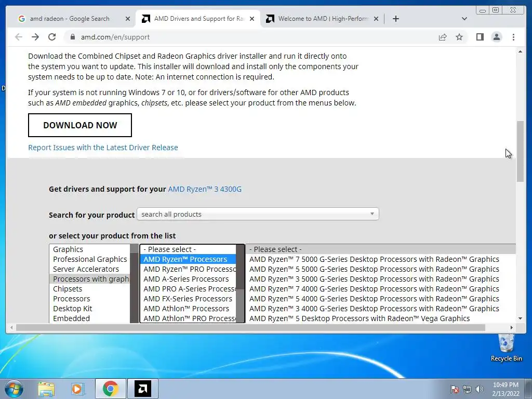Open Windows Explorer from taskbar
Screen dimensions: 532x399
pyautogui.click(x=46, y=389)
